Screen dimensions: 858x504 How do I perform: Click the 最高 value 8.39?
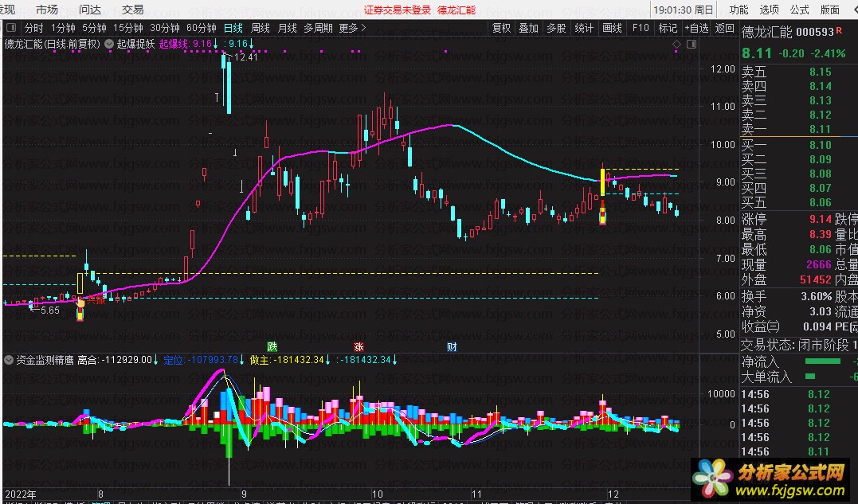[821, 234]
